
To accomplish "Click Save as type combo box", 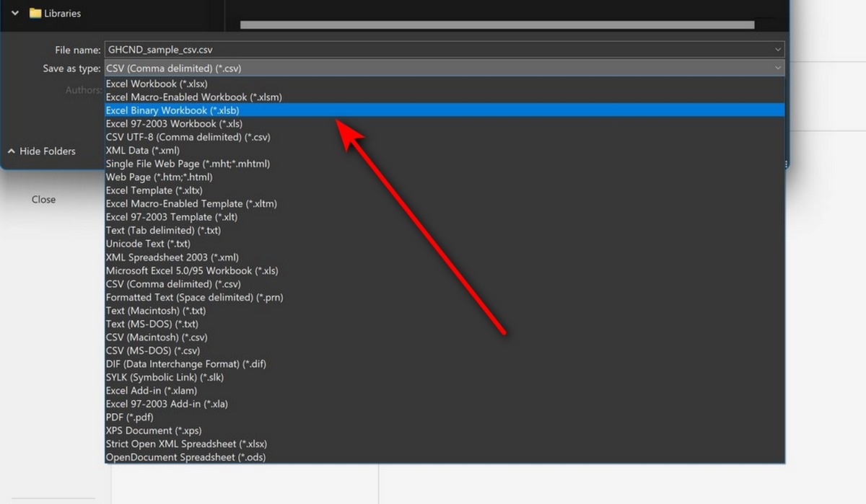I will coord(445,68).
